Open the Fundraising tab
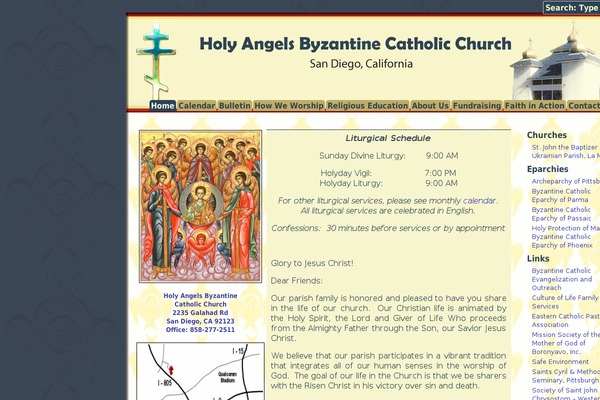Screen dimensions: 600x400 coord(477,106)
